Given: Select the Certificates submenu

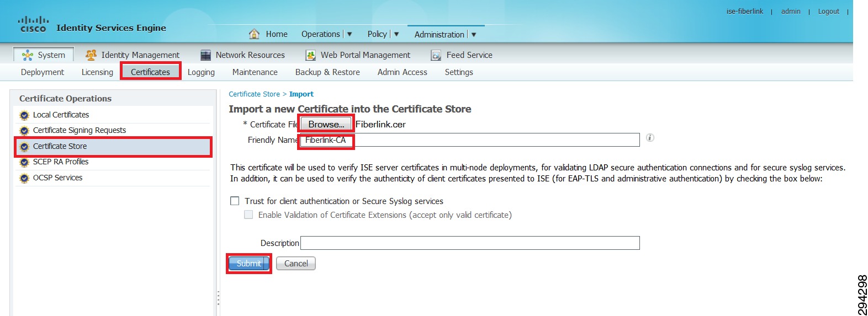Looking at the screenshot, I should [150, 72].
